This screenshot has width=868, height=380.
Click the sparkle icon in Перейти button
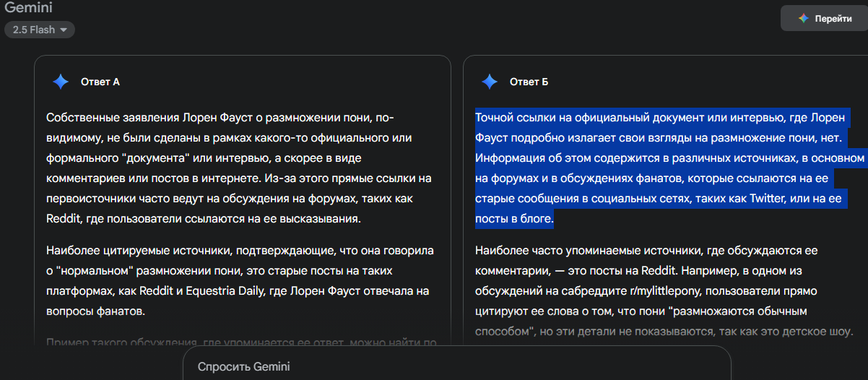tap(803, 19)
